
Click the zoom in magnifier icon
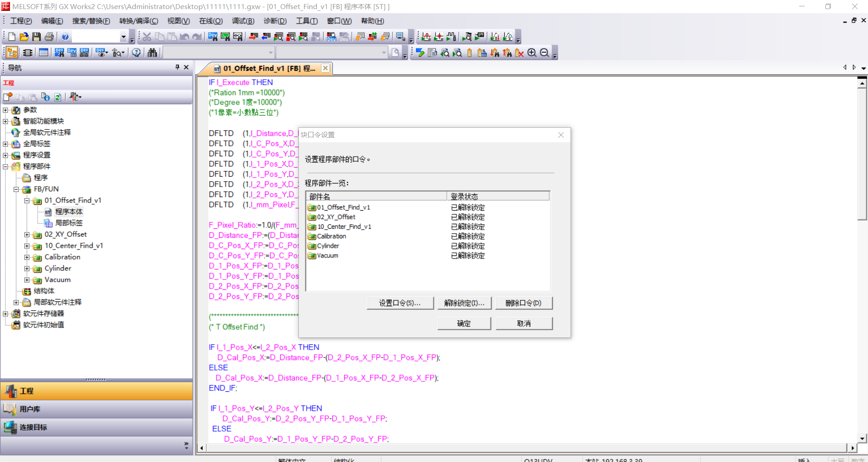point(532,53)
